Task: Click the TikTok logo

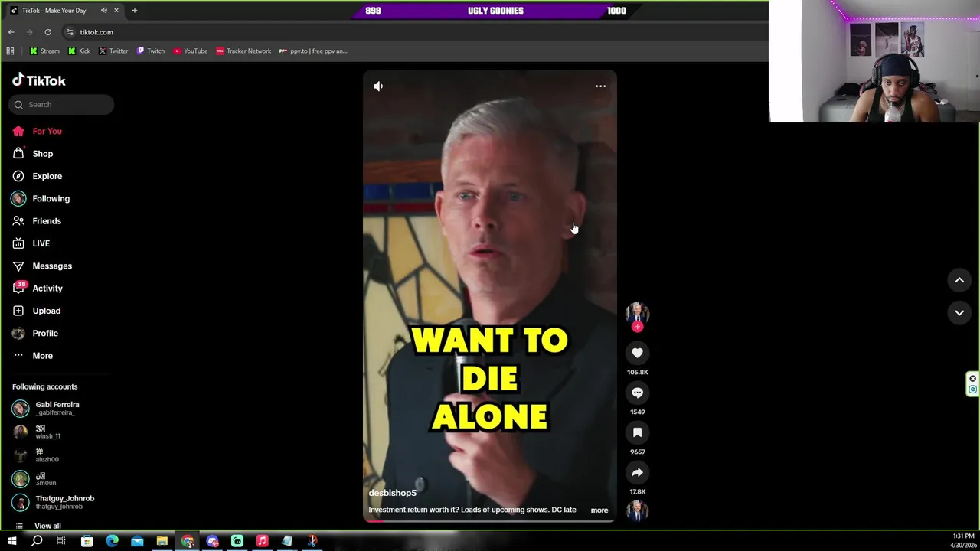Action: pos(38,80)
